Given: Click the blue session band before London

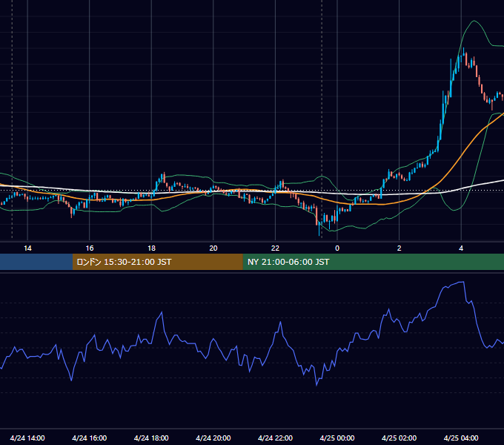Looking at the screenshot, I should click(36, 262).
